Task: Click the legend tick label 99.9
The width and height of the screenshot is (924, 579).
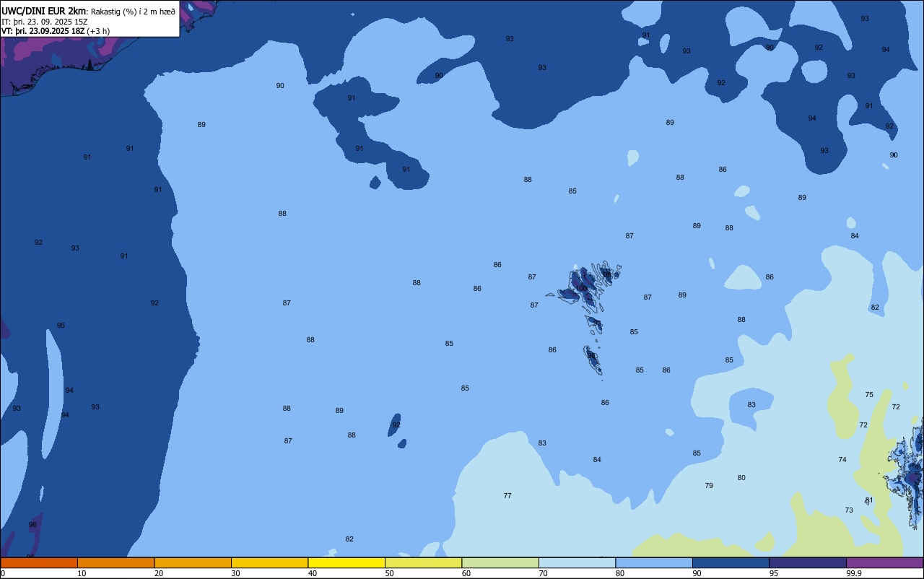Action: coord(855,573)
